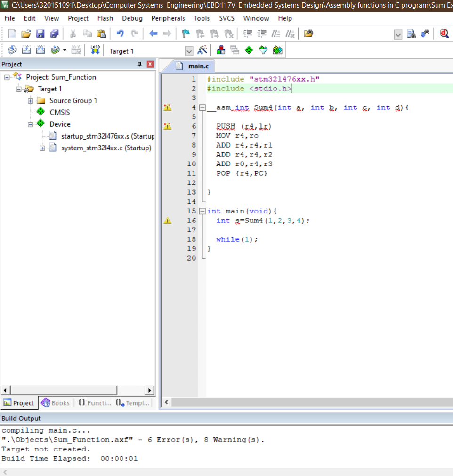Open the Peripherals menu
The image size is (453, 476).
tap(168, 18)
